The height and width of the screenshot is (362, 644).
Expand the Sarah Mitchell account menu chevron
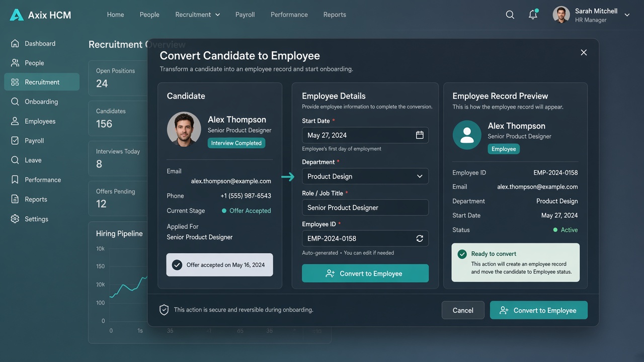[x=627, y=15]
